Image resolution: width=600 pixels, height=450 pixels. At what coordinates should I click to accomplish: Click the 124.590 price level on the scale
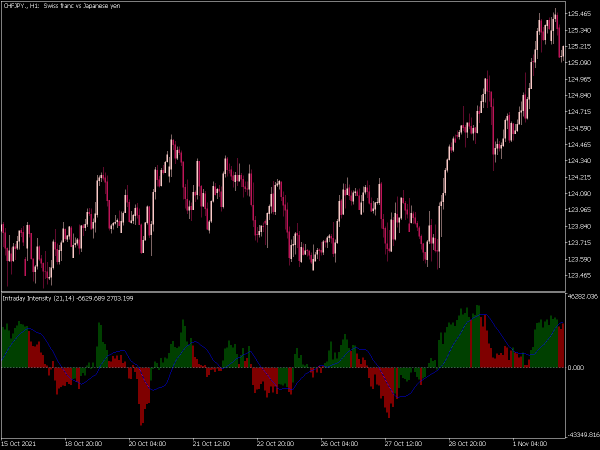[579, 128]
